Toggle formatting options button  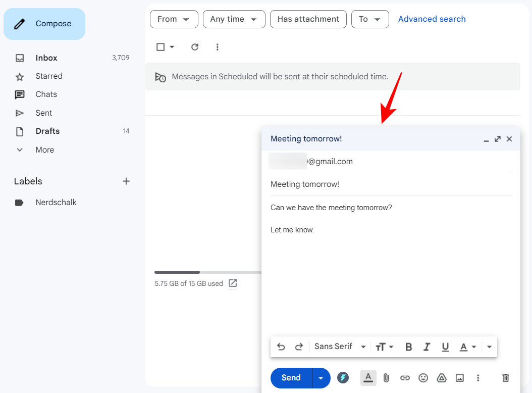[368, 377]
